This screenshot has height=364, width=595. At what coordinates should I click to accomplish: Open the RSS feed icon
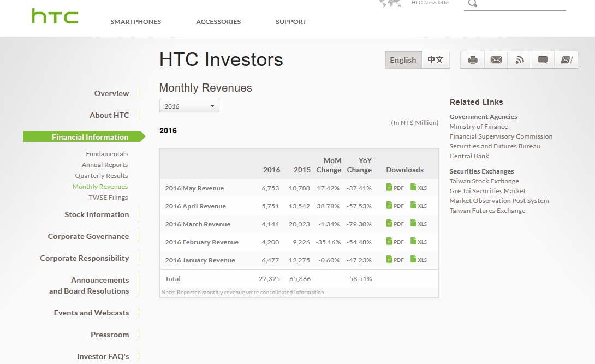[x=520, y=60]
